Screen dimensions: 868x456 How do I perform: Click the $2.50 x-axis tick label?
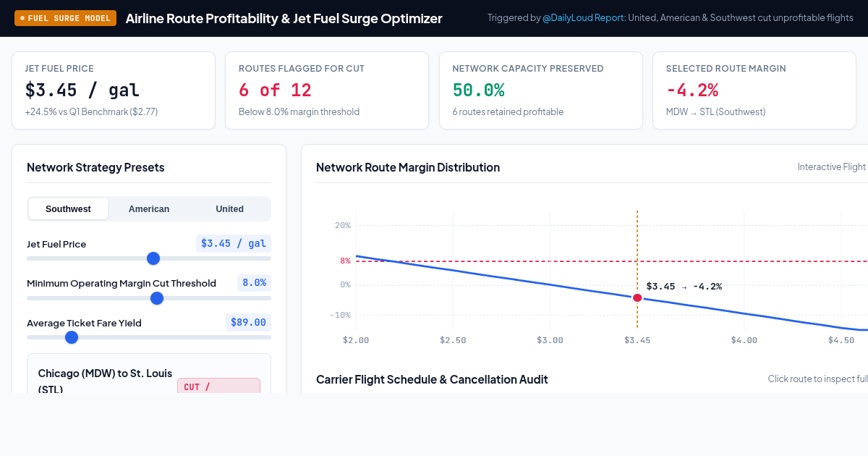coord(453,340)
